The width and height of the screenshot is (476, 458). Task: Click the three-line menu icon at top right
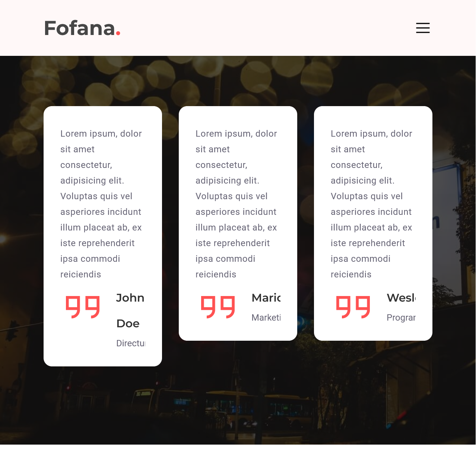pyautogui.click(x=423, y=28)
